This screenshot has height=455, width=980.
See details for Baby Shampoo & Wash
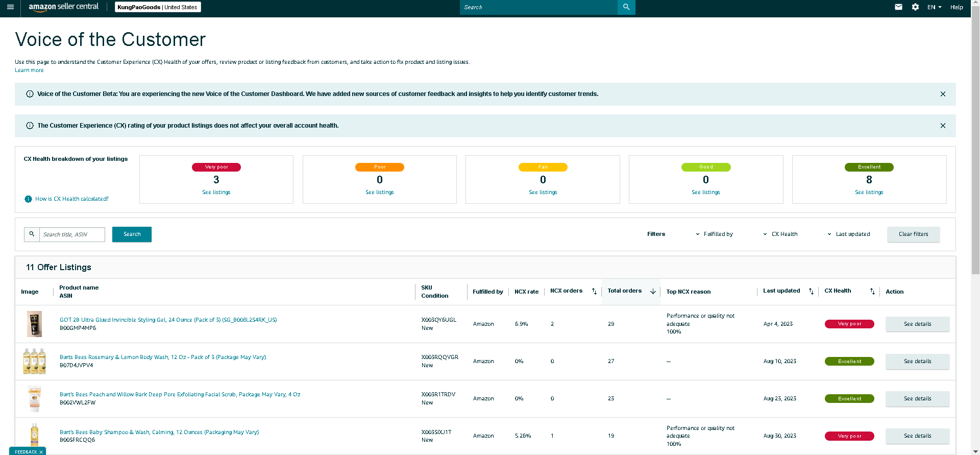tap(918, 436)
